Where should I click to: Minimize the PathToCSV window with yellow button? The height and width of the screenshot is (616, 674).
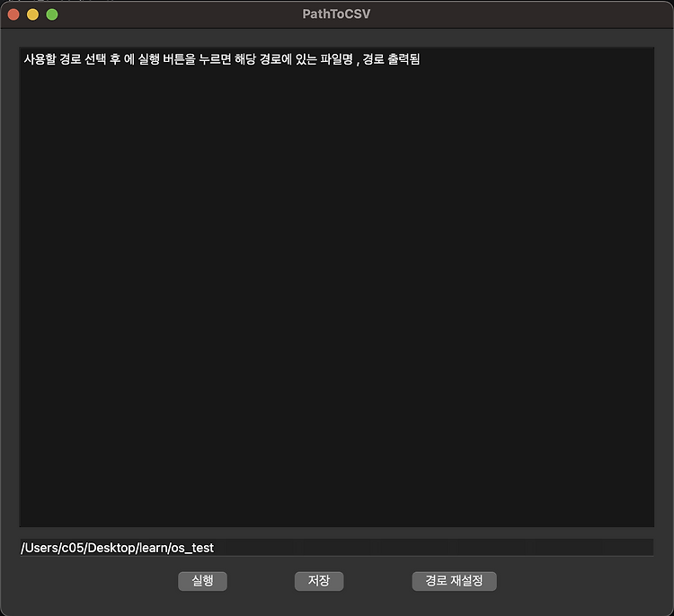pos(32,14)
